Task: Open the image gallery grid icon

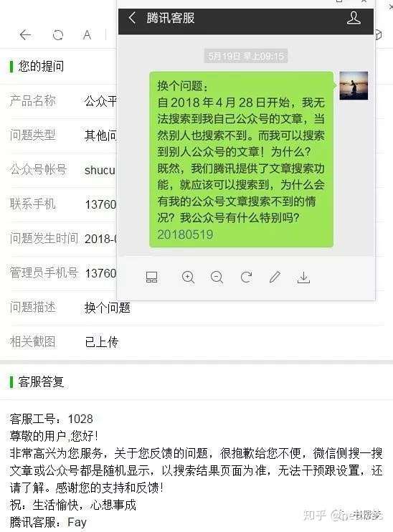Action: coord(151,277)
